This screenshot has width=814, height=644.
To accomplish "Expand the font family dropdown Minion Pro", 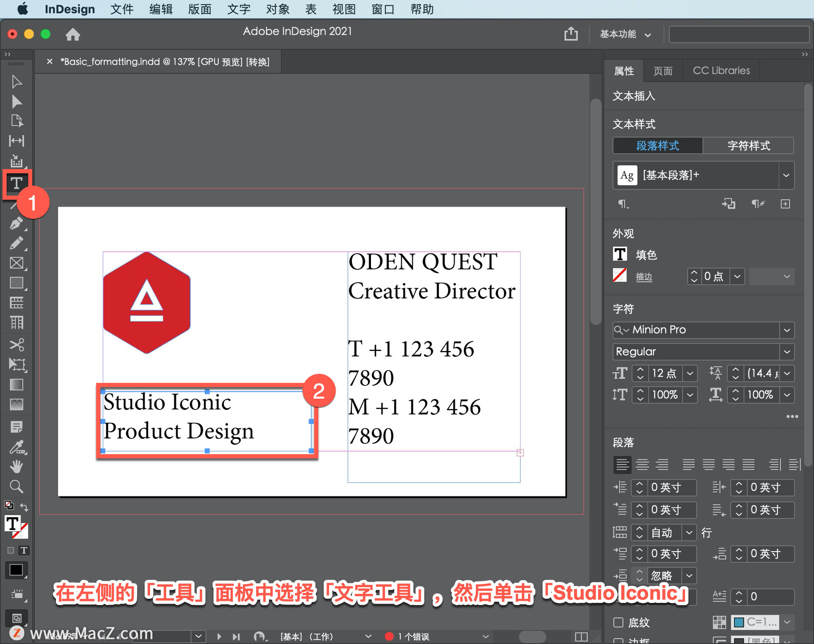I will point(788,329).
